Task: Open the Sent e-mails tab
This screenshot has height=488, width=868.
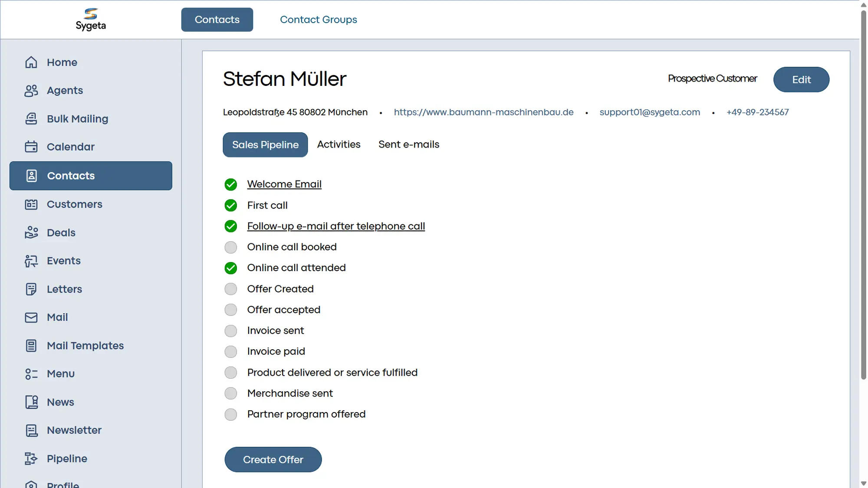Action: (408, 144)
